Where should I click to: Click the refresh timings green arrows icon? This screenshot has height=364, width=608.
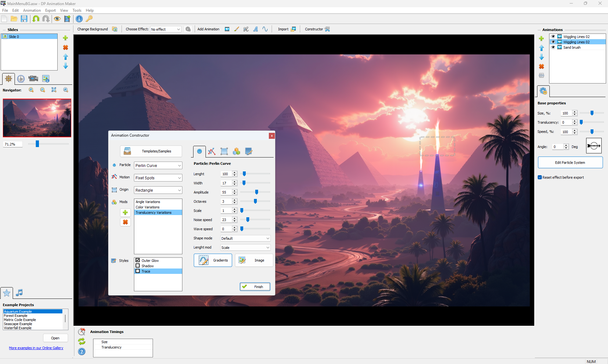pyautogui.click(x=82, y=341)
